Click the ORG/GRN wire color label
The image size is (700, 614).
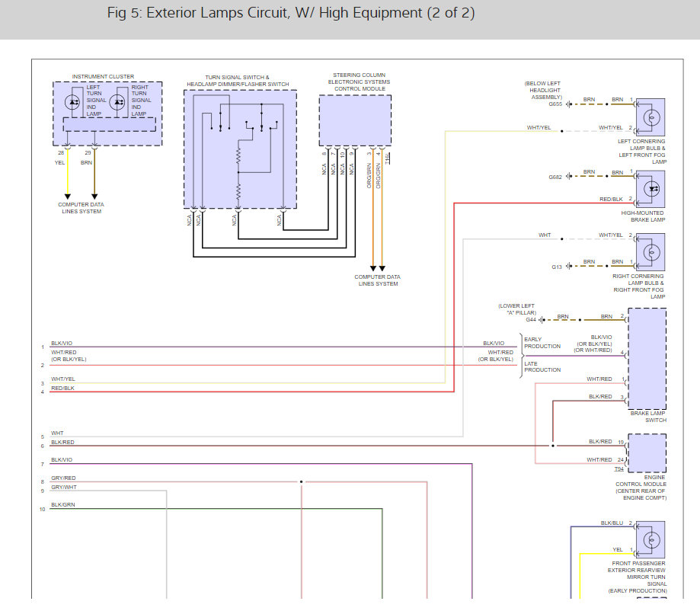coord(378,175)
